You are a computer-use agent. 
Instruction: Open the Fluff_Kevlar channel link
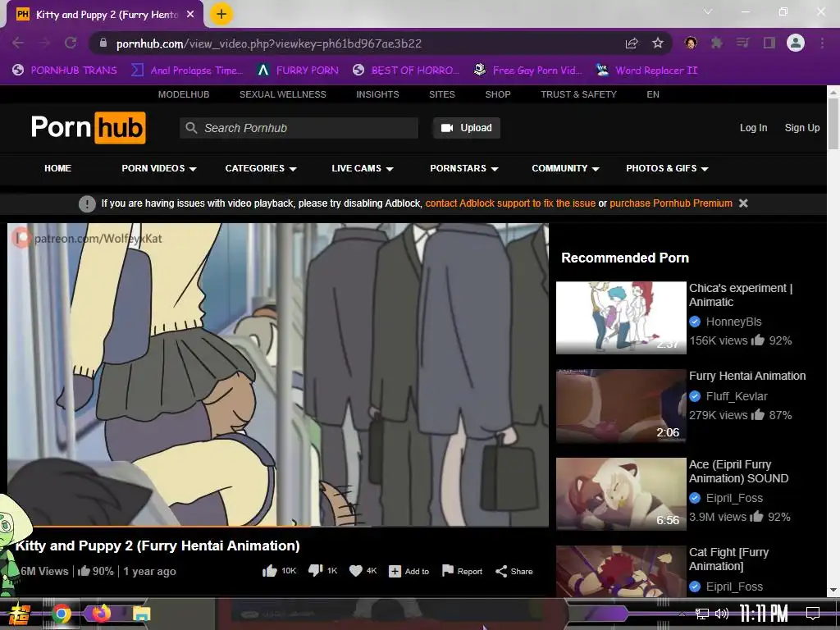coord(737,396)
